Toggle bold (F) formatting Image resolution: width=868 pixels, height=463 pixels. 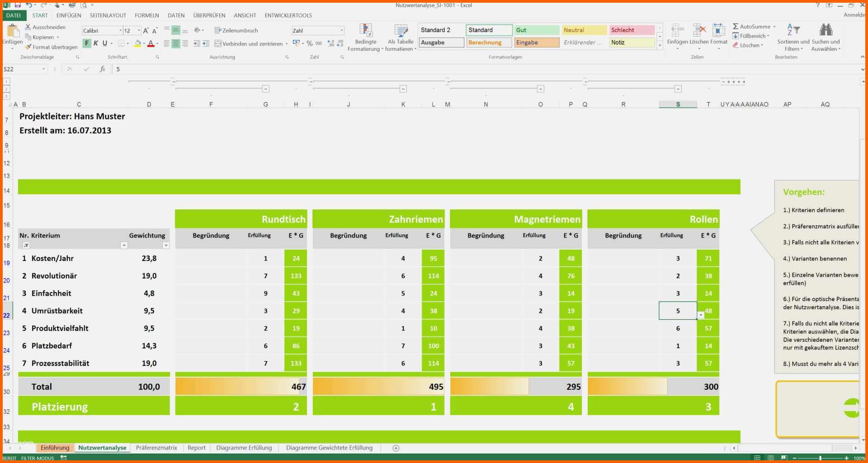pos(87,43)
